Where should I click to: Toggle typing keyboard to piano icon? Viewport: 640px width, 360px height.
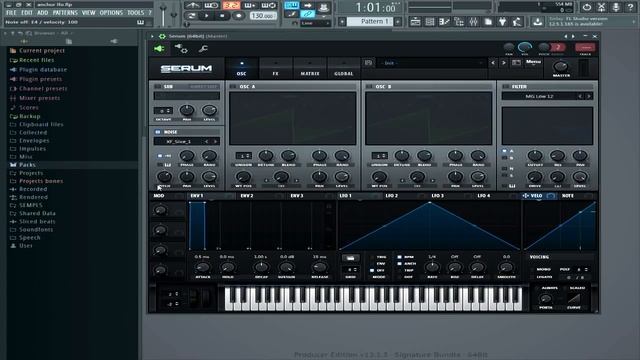point(291,5)
